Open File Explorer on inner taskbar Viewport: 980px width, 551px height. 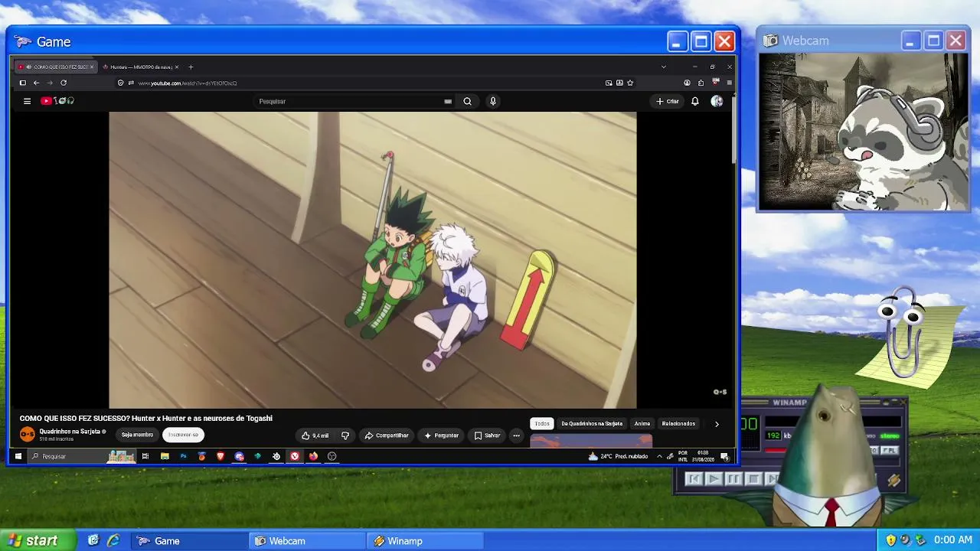165,456
